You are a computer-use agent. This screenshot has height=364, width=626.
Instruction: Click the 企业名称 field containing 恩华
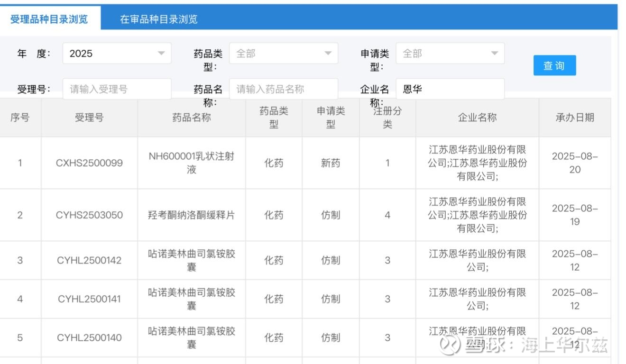pyautogui.click(x=450, y=89)
